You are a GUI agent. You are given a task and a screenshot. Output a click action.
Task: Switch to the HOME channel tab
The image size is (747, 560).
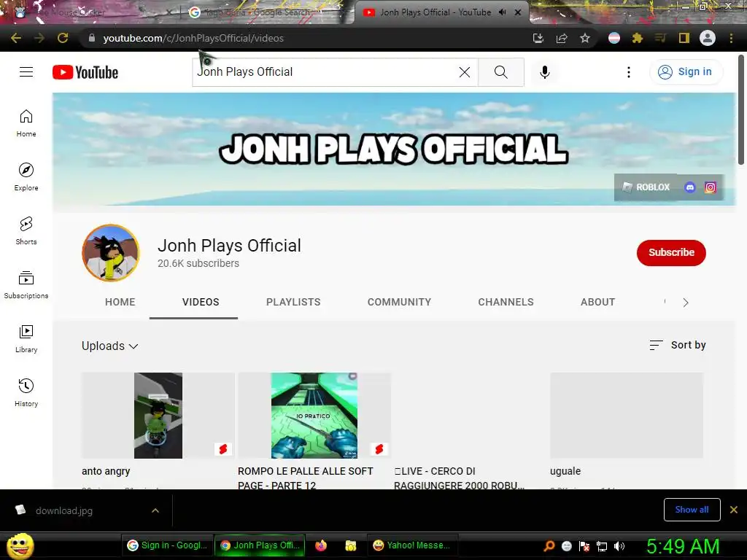coord(120,302)
